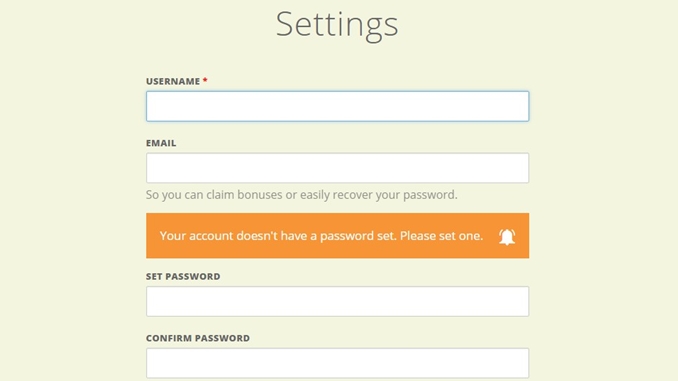
Task: Select the Set Password field
Action: 337,301
